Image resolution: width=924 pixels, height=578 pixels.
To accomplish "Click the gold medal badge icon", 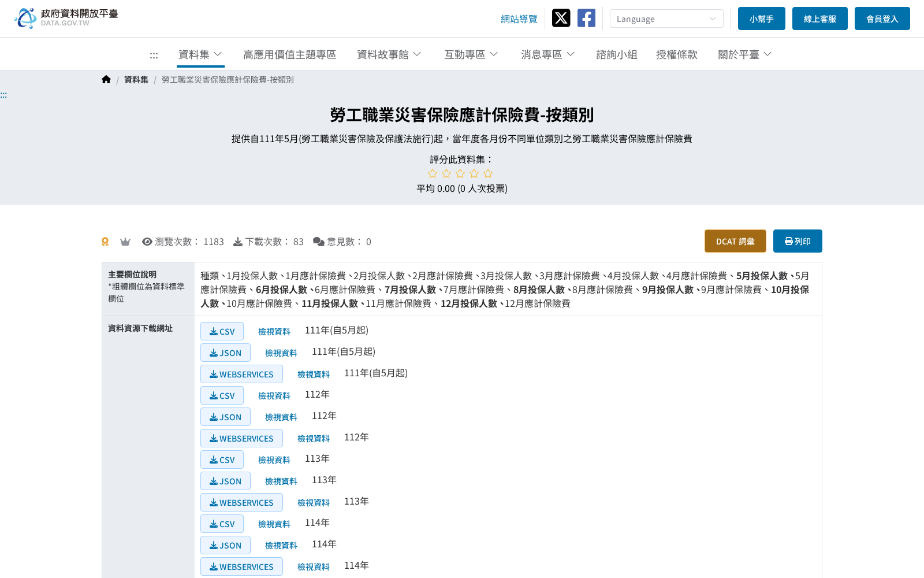I will click(105, 242).
